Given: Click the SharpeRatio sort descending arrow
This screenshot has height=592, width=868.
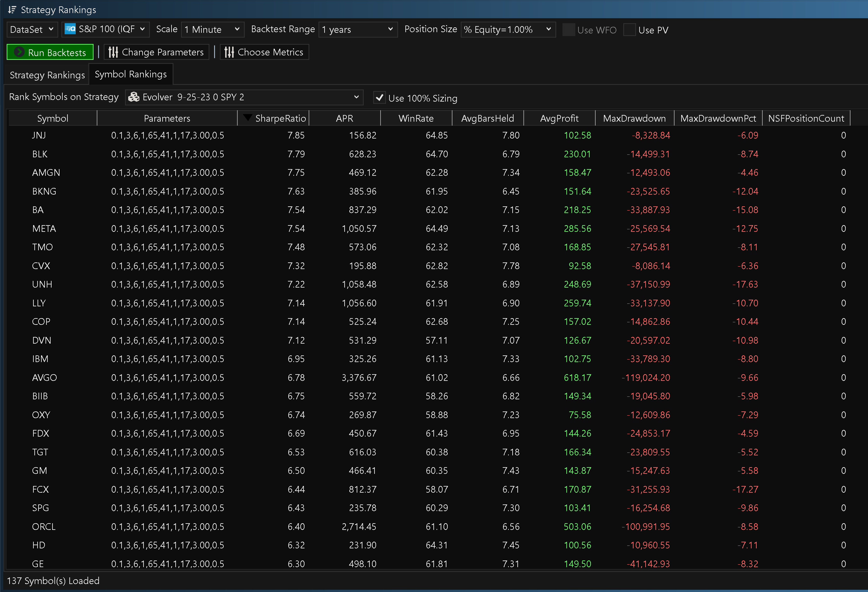Looking at the screenshot, I should pos(247,118).
